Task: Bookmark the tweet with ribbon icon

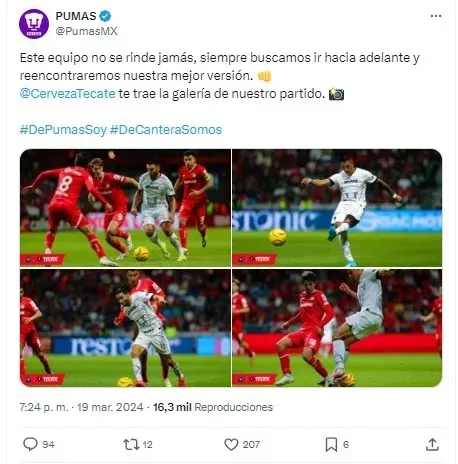Action: [x=331, y=444]
